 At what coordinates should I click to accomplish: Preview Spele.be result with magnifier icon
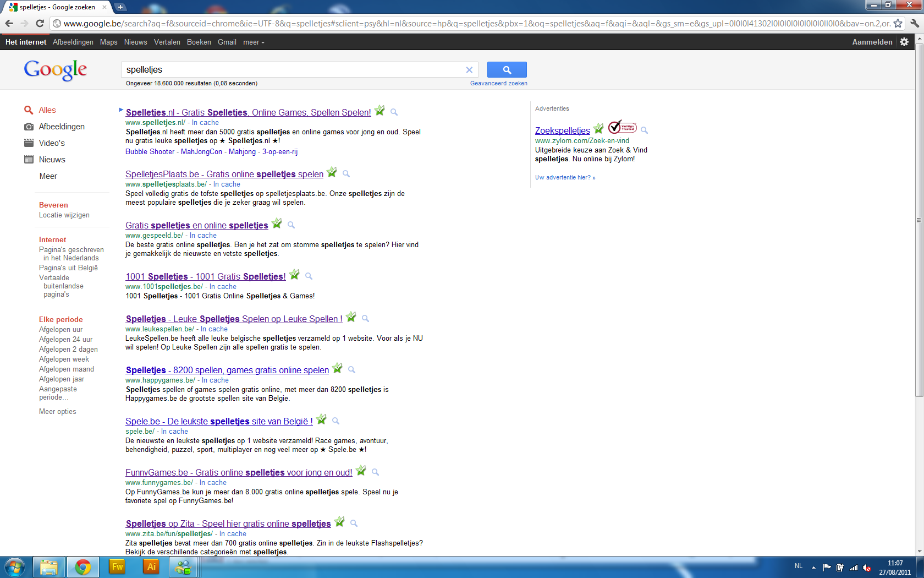point(335,421)
